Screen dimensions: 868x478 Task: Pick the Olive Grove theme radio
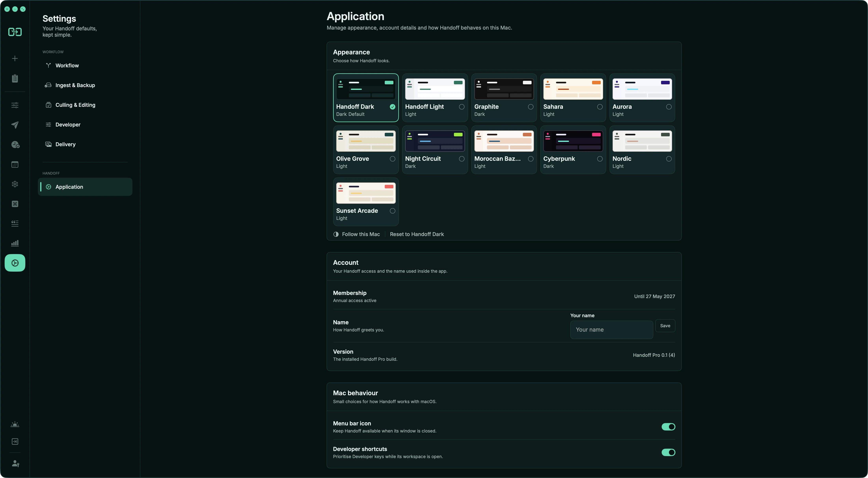tap(393, 159)
